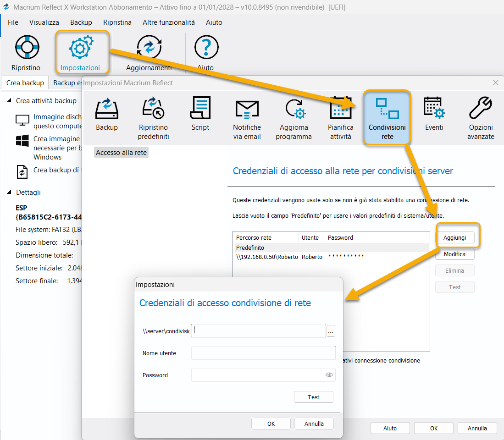Click the Macrium Reflect title bar logo

(x=6, y=7)
